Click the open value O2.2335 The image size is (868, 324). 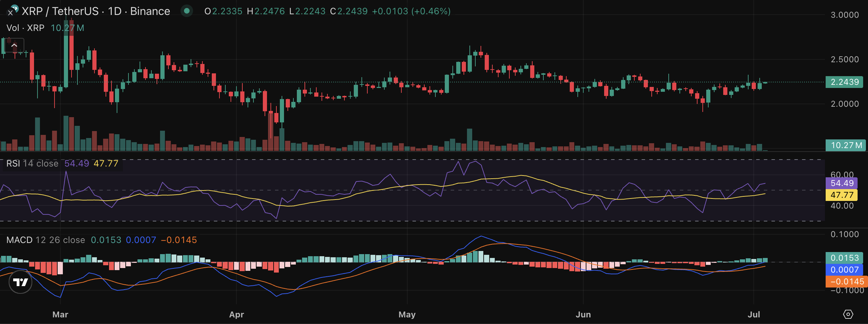pyautogui.click(x=223, y=11)
